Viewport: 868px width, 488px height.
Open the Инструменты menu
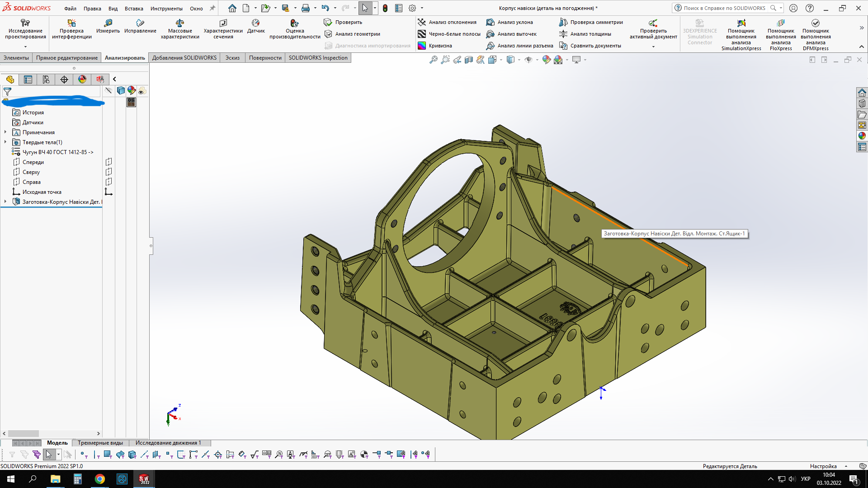[166, 9]
